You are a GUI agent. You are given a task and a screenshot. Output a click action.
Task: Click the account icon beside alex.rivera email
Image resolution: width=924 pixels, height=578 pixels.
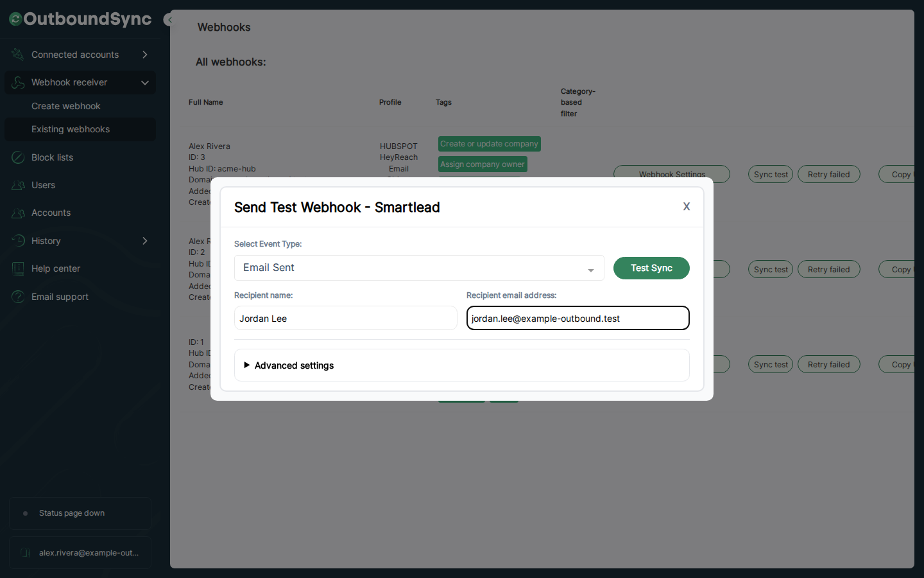[x=25, y=553]
